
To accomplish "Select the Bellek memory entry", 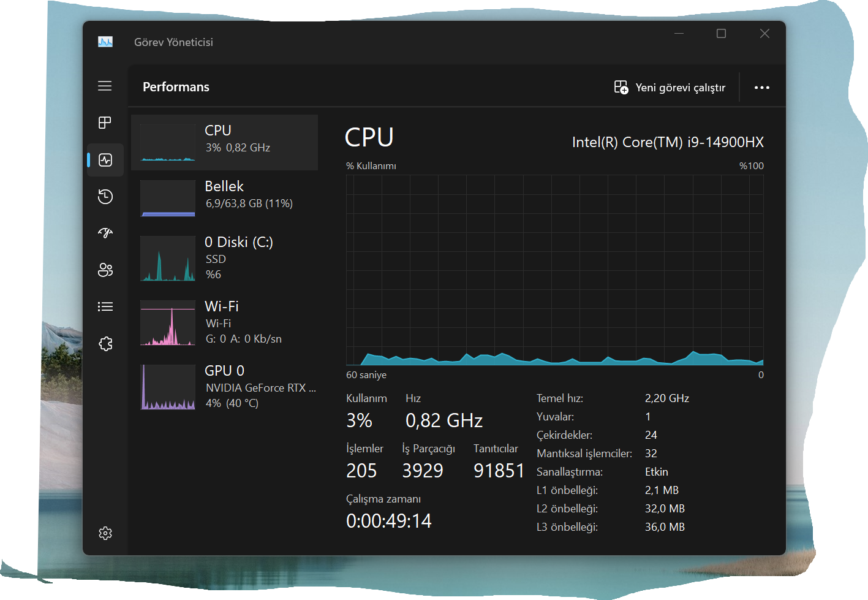I will 224,198.
